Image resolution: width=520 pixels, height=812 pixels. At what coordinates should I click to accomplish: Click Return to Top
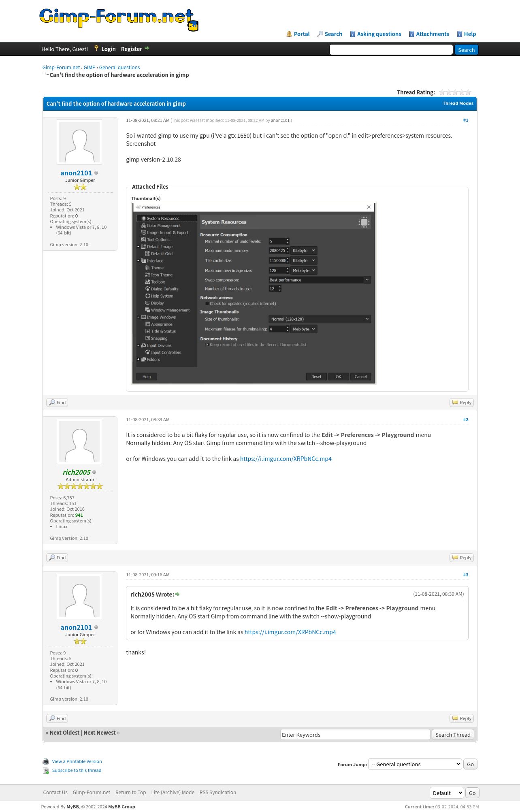click(x=130, y=793)
